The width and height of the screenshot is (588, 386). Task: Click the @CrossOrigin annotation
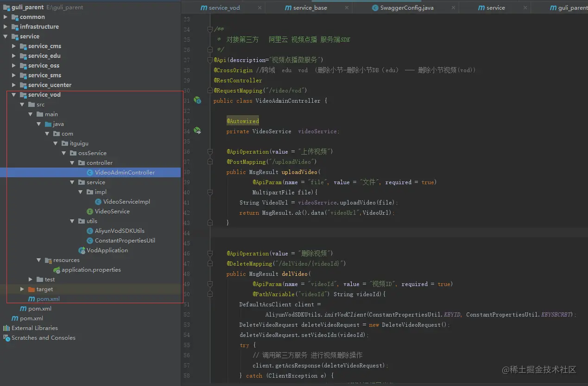233,70
